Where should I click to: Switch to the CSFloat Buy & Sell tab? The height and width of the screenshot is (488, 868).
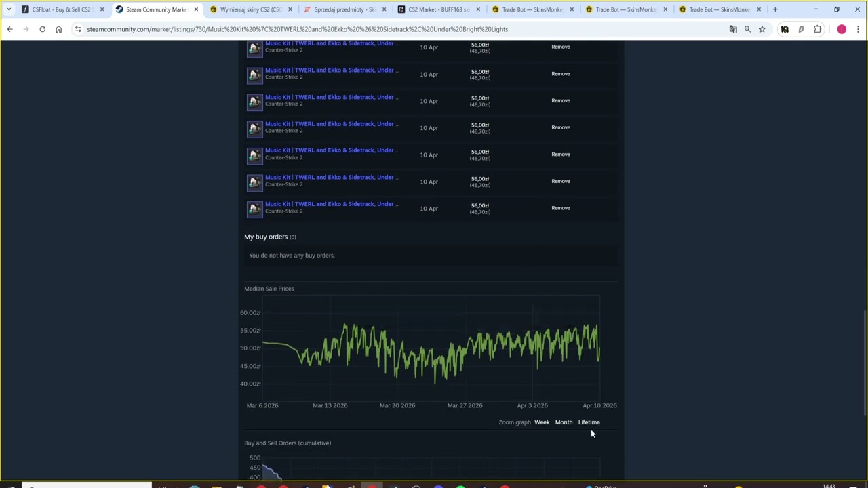[62, 9]
